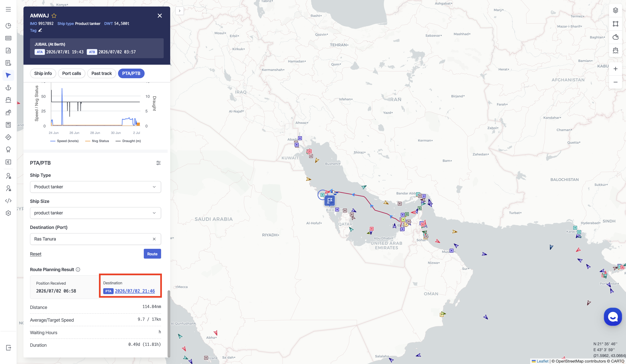The width and height of the screenshot is (626, 364).
Task: Switch to the Port calls tab
Action: coord(72,73)
